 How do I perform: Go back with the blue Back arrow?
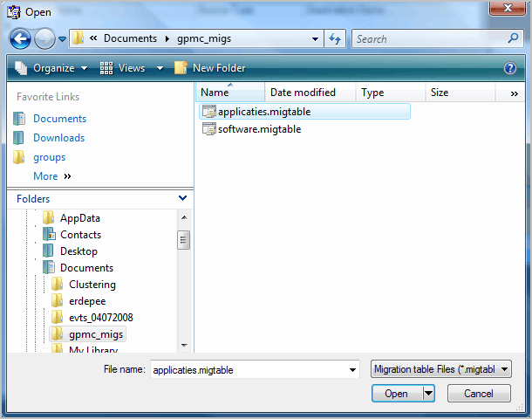[x=20, y=39]
